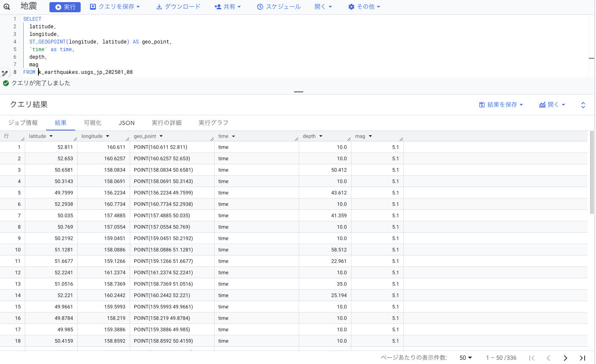The height and width of the screenshot is (364, 596).
Task: Open rows per page dropdown showing 50
Action: click(466, 358)
